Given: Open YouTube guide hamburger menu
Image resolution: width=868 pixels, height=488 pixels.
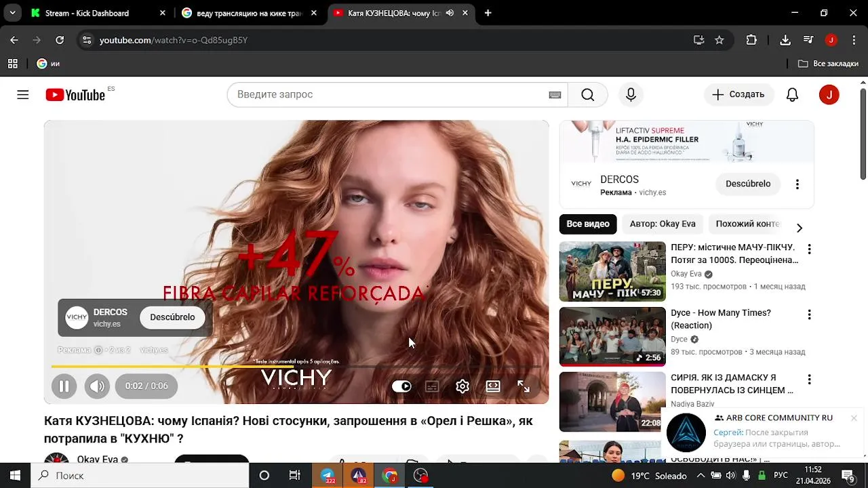Looking at the screenshot, I should coord(23,95).
